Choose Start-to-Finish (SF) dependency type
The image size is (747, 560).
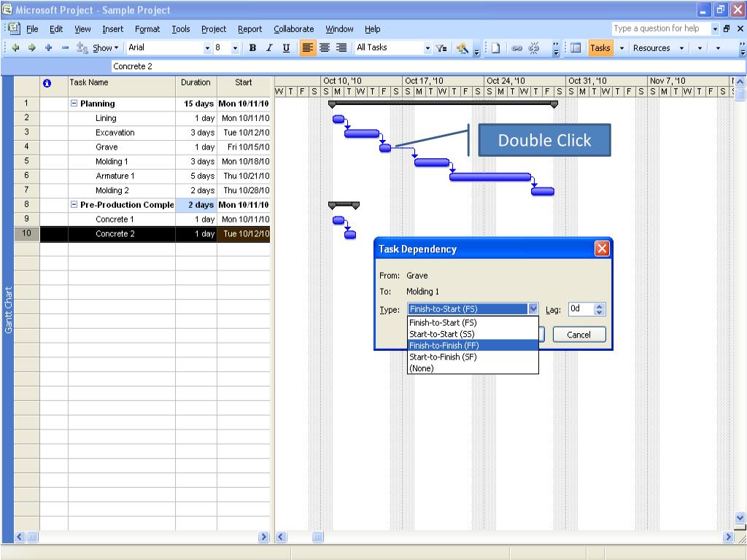473,357
